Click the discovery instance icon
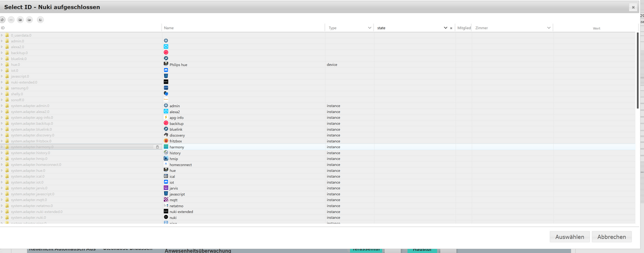Viewport: 644px width, 253px height. click(166, 135)
